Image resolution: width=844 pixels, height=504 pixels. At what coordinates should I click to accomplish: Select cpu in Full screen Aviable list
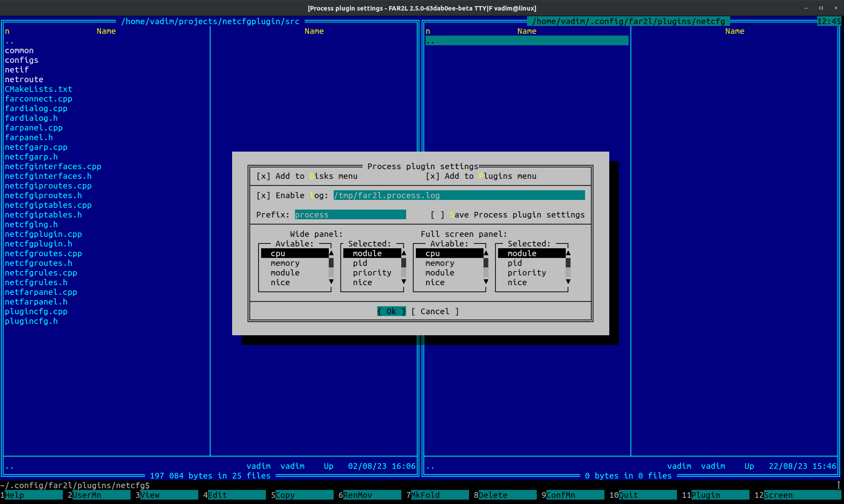point(449,254)
